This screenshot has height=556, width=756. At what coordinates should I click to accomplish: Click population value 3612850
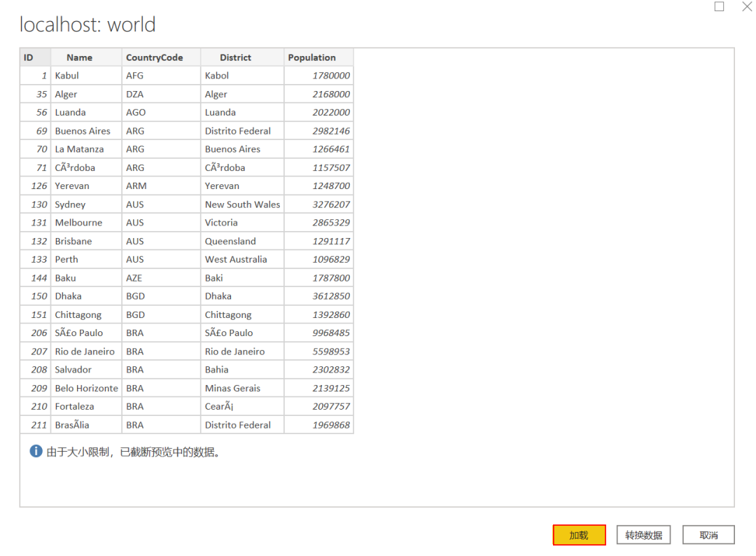(x=318, y=296)
